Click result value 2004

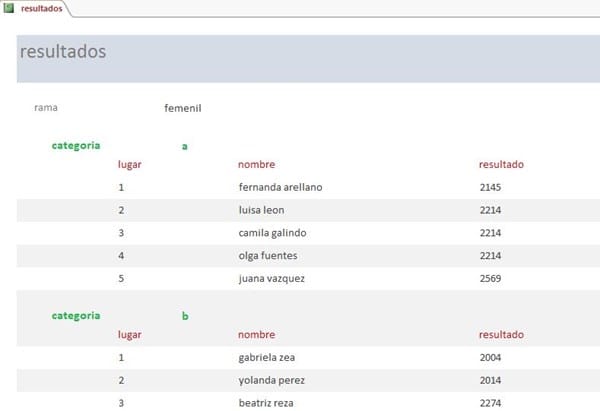tap(493, 357)
